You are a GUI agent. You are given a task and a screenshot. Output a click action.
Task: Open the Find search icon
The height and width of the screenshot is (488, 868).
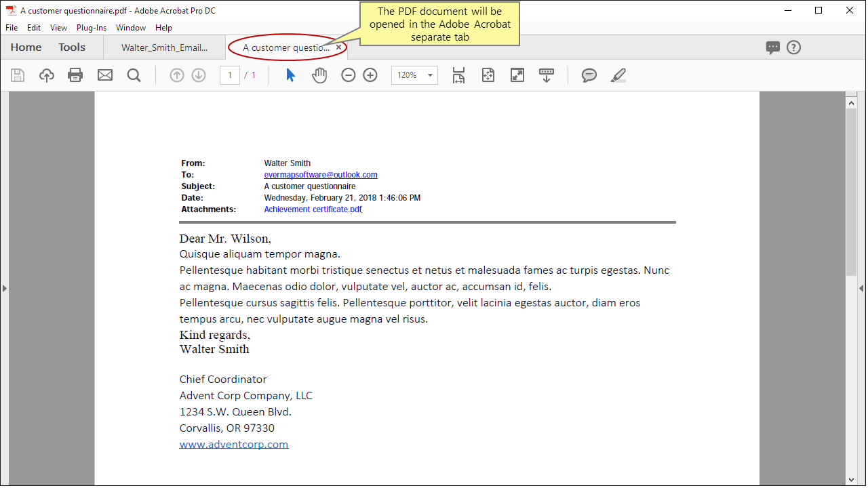(134, 75)
